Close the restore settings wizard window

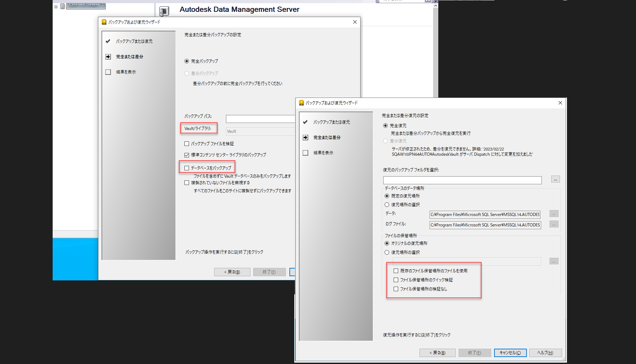coord(560,103)
